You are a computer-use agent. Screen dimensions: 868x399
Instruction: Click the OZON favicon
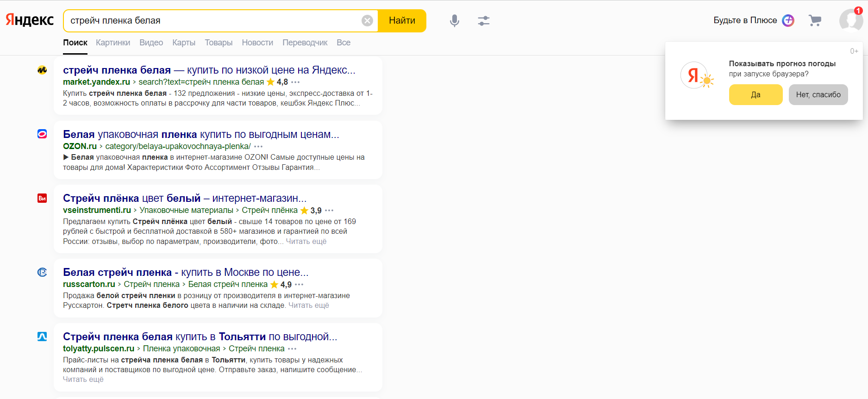click(x=42, y=134)
